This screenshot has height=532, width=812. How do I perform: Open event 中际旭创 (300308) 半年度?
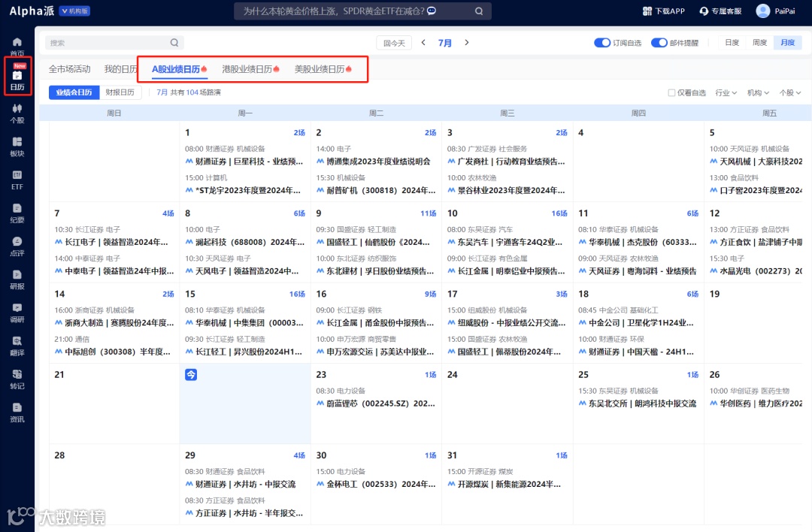[x=112, y=352]
